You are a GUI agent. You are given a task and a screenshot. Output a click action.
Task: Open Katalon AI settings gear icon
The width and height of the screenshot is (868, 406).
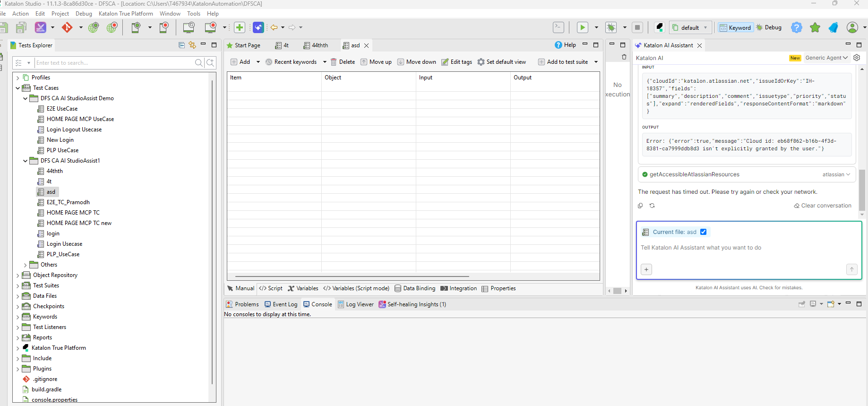click(857, 58)
